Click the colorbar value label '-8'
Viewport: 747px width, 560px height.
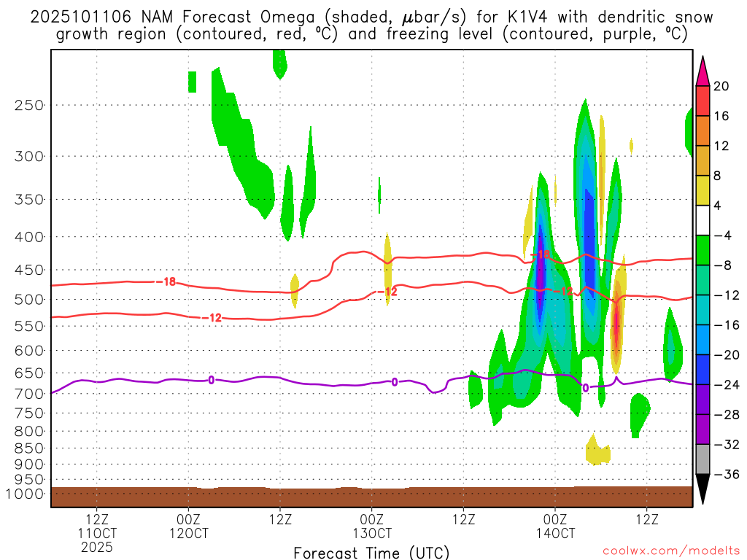click(723, 265)
